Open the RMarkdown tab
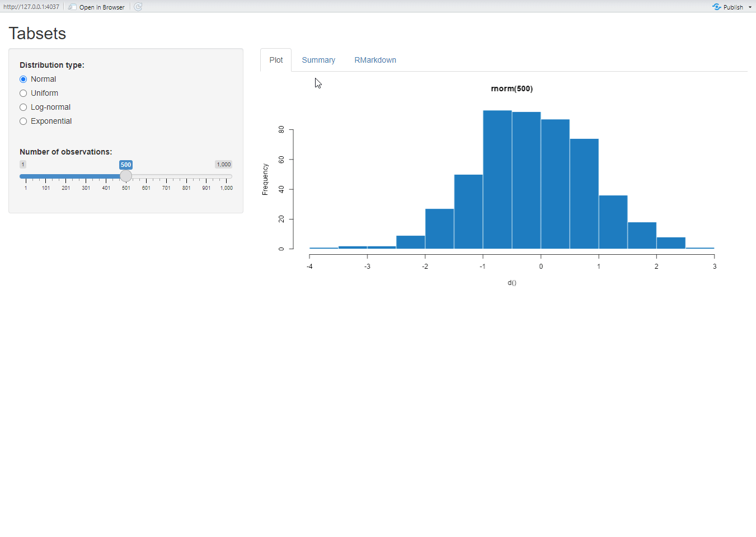This screenshot has width=756, height=537. click(x=375, y=60)
